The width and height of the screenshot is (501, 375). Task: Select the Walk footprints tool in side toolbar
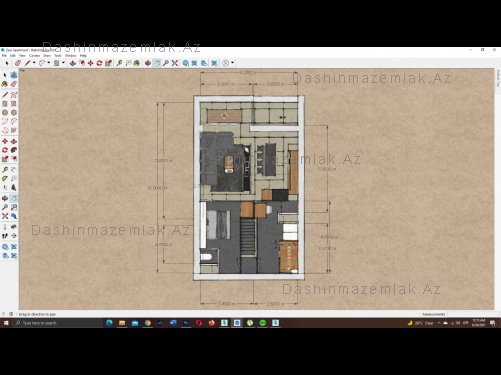click(5, 236)
